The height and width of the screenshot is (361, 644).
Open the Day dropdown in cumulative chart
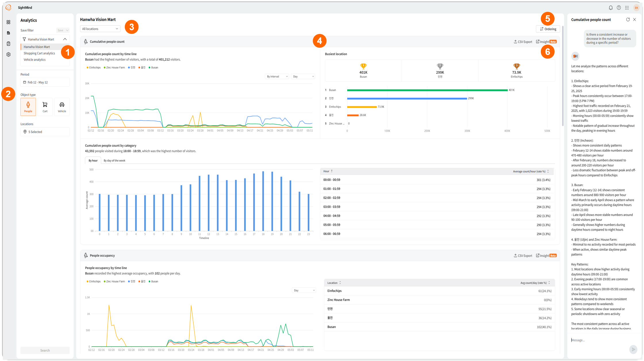(x=303, y=77)
